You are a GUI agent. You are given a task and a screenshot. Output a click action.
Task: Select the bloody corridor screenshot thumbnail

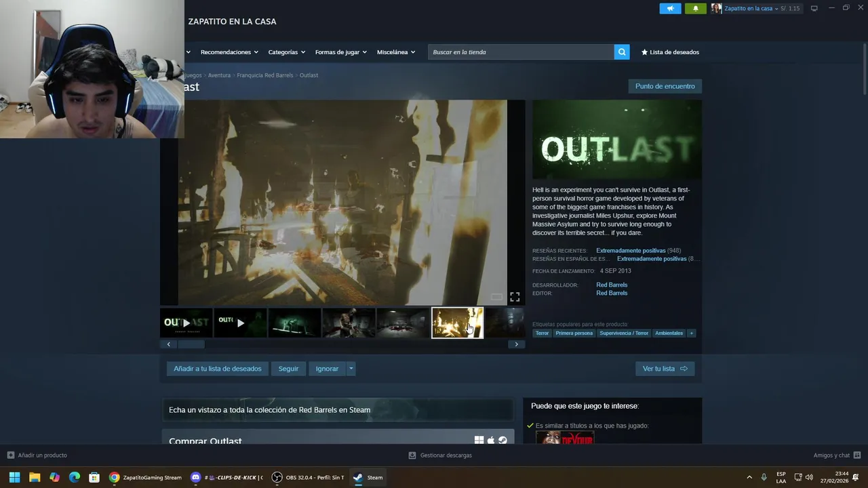[403, 323]
